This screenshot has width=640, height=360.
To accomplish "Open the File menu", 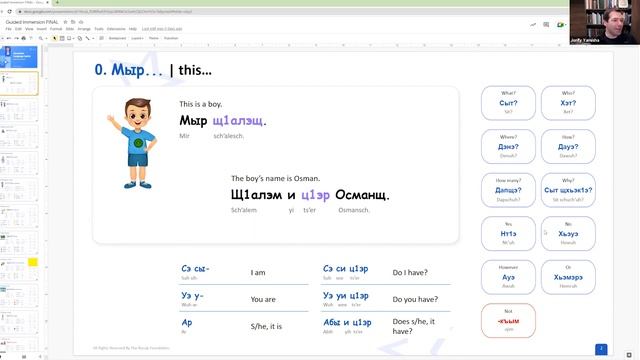I will click(9, 29).
